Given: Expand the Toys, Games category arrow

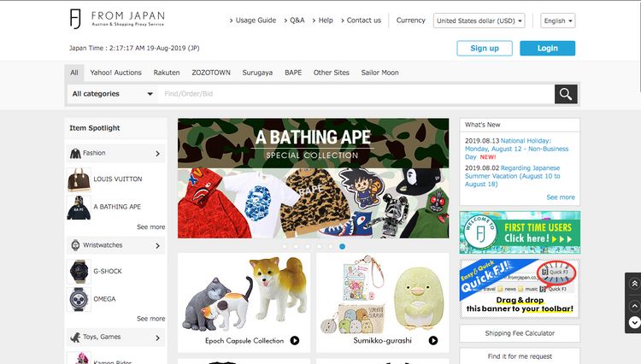Looking at the screenshot, I should (158, 338).
